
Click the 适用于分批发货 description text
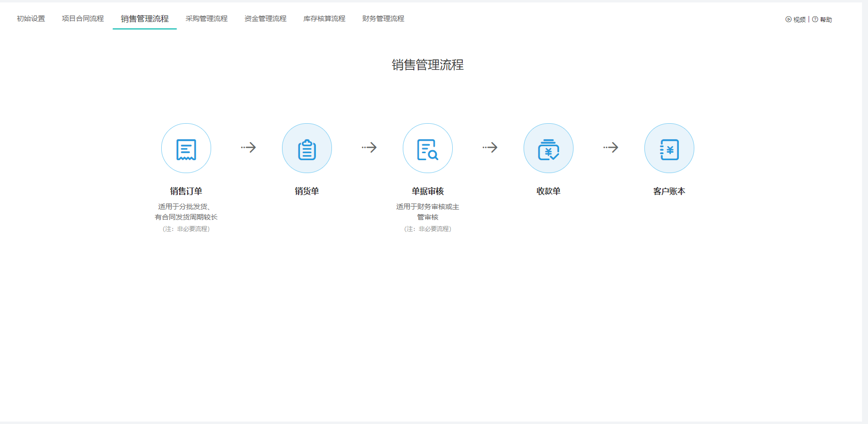click(186, 212)
